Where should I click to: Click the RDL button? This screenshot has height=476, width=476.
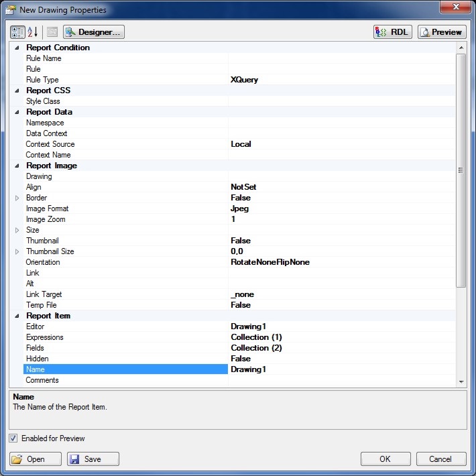coord(392,32)
